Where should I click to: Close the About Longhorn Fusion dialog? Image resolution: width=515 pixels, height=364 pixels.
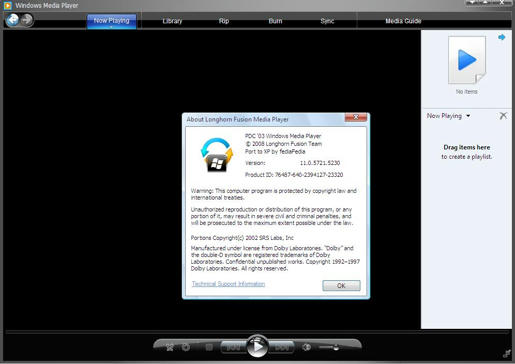pos(356,117)
